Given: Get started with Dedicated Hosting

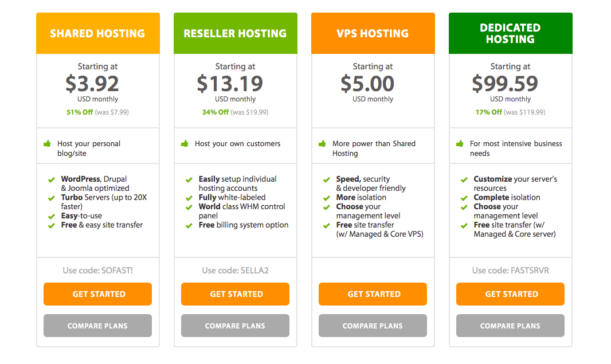Looking at the screenshot, I should coord(511,294).
